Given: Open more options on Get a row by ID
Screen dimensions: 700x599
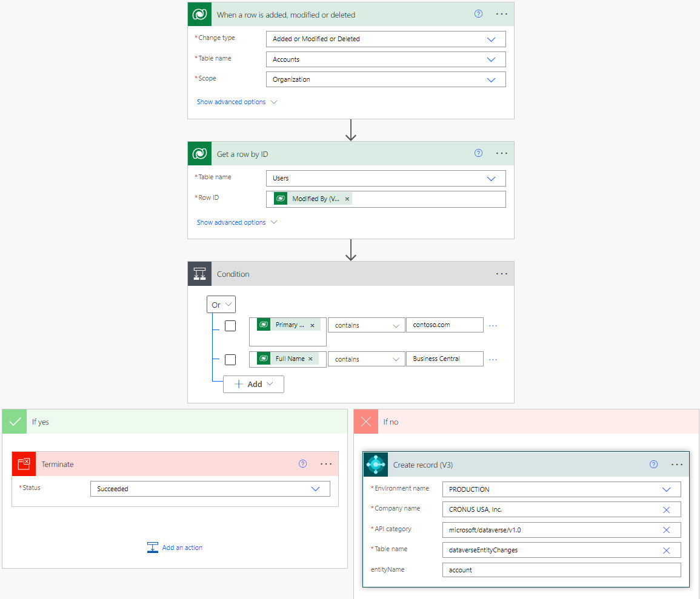Looking at the screenshot, I should tap(501, 153).
